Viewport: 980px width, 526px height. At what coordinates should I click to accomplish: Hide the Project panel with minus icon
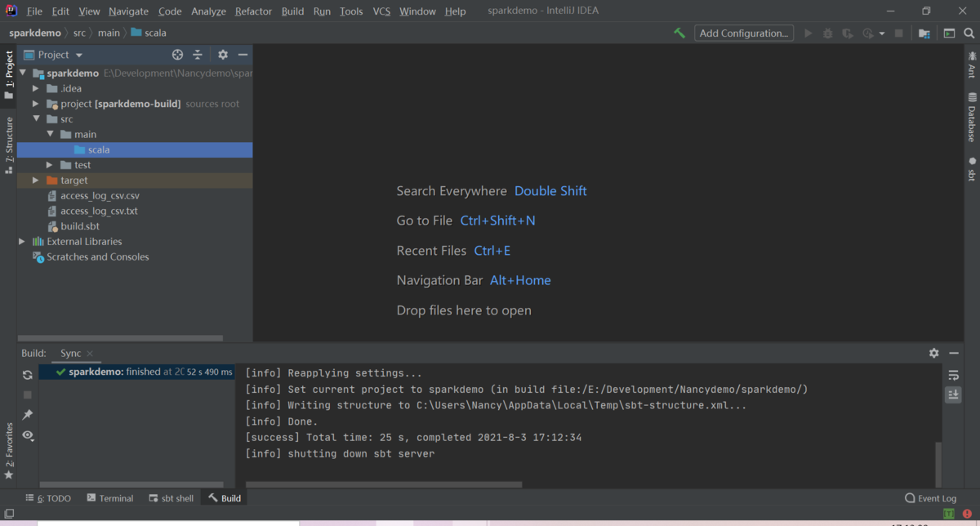point(243,55)
